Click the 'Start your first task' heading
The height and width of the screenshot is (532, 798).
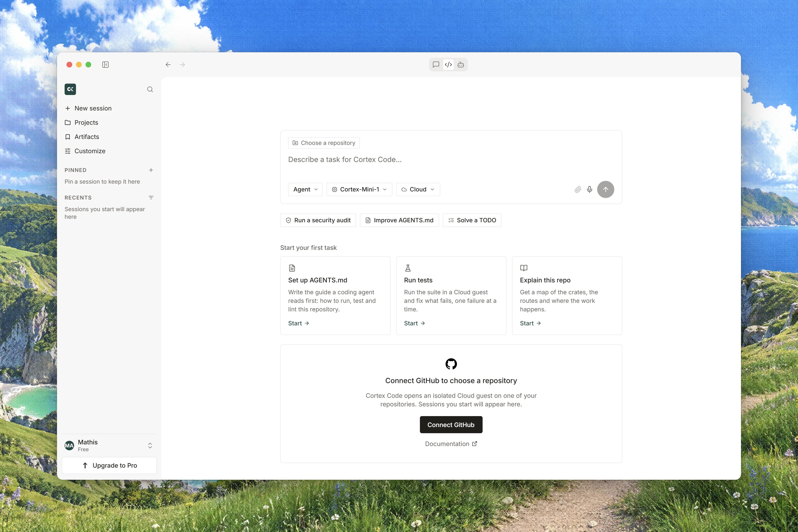tap(308, 248)
